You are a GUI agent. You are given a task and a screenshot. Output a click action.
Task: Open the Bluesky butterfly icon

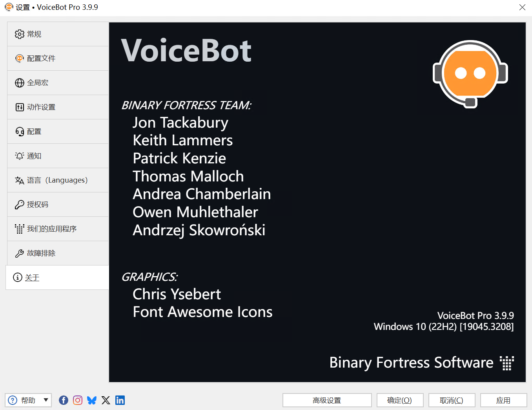tap(92, 400)
